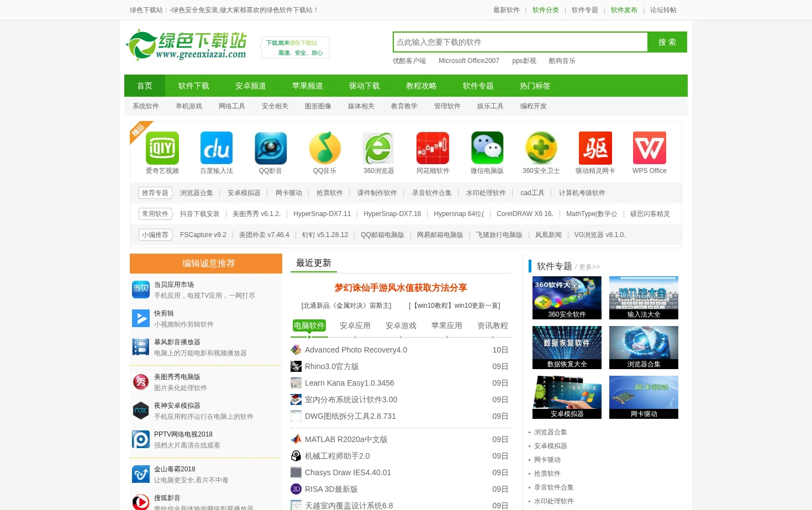This screenshot has width=812, height=510.
Task: Open the 软件分类 top link
Action: pos(546,10)
